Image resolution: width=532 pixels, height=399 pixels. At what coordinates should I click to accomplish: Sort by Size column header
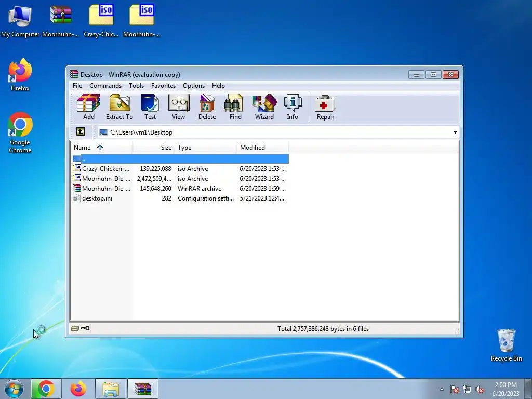154,147
